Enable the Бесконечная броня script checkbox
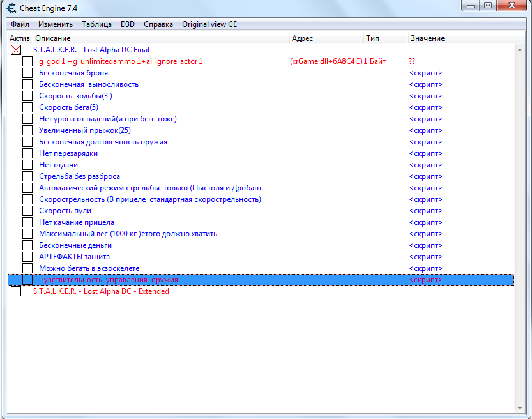Screen dimensions: 532x419 coord(27,73)
